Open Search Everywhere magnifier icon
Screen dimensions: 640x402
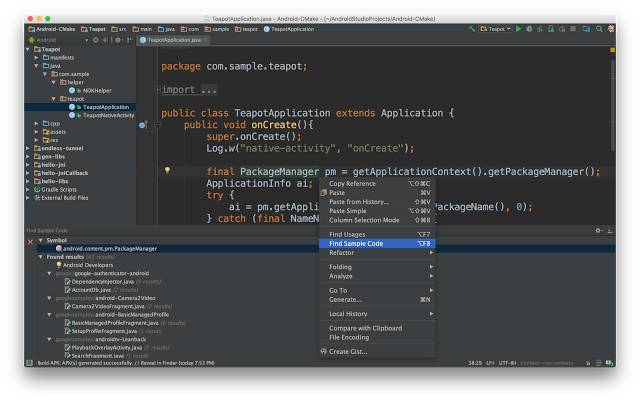point(599,29)
